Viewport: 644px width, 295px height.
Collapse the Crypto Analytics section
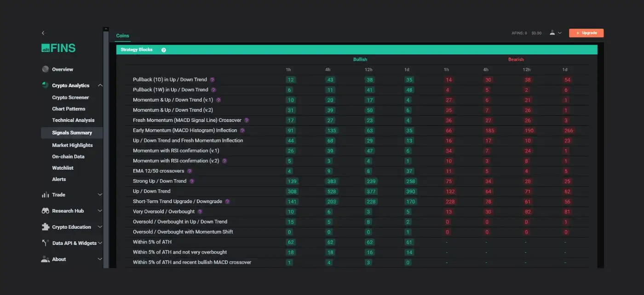[x=100, y=85]
